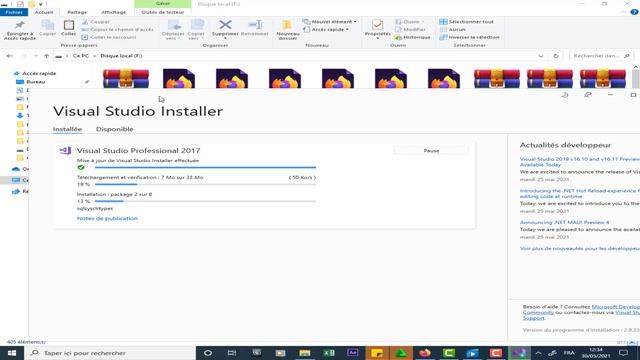Click Copier icon in Presse-papiers group
The image size is (640, 360).
(x=47, y=25)
